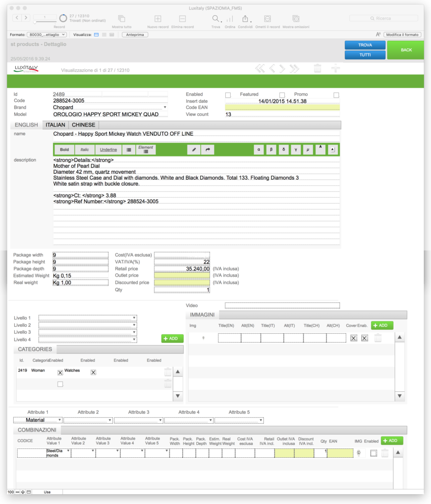Create a new record with Nuovo record

click(158, 19)
